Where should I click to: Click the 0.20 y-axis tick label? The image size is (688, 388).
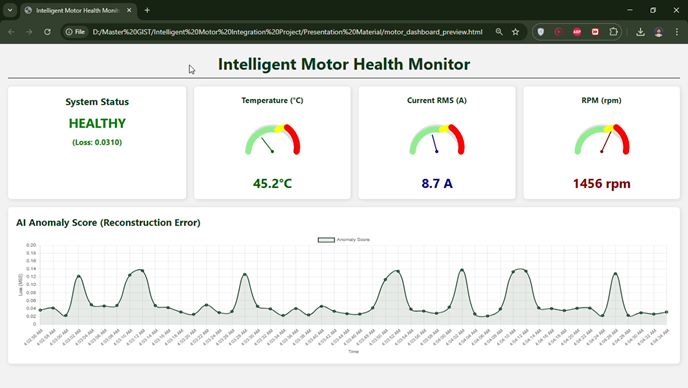(x=31, y=245)
